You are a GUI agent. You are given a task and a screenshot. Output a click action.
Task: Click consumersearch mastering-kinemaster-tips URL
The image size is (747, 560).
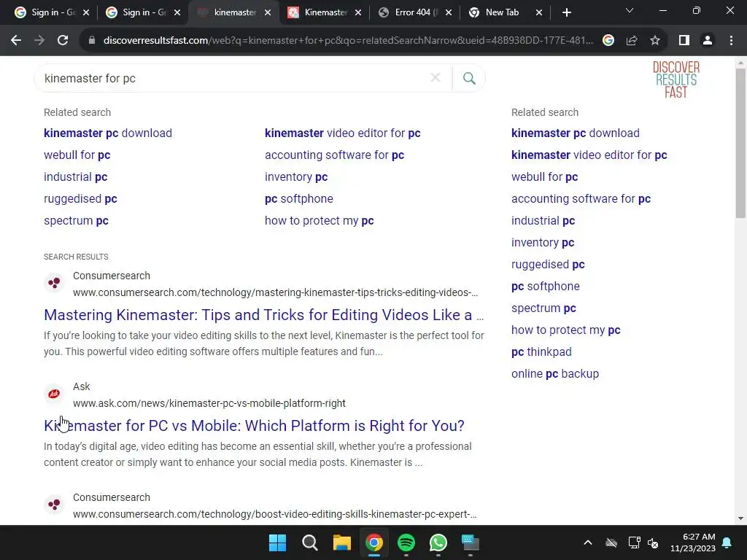(x=275, y=292)
